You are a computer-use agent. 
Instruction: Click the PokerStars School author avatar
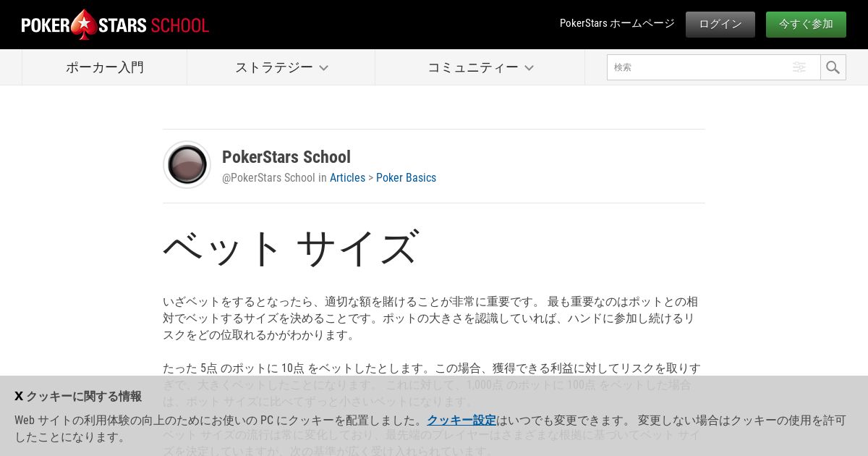pyautogui.click(x=187, y=165)
